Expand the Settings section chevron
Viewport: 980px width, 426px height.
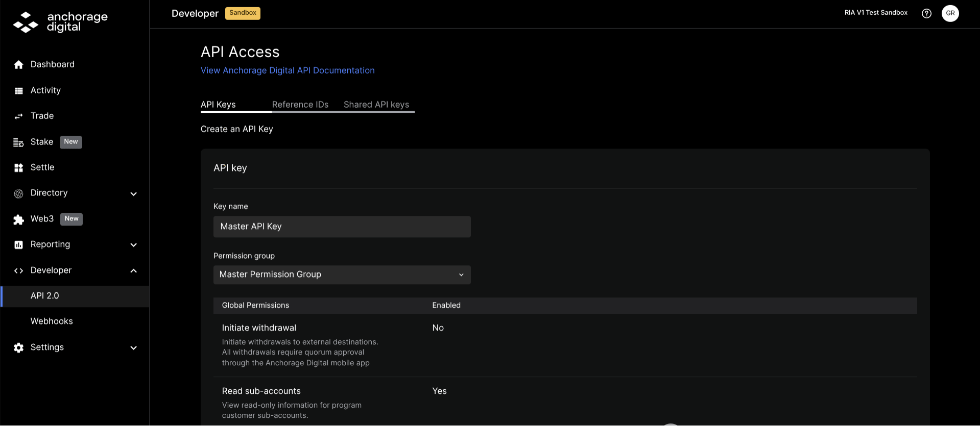coord(134,348)
